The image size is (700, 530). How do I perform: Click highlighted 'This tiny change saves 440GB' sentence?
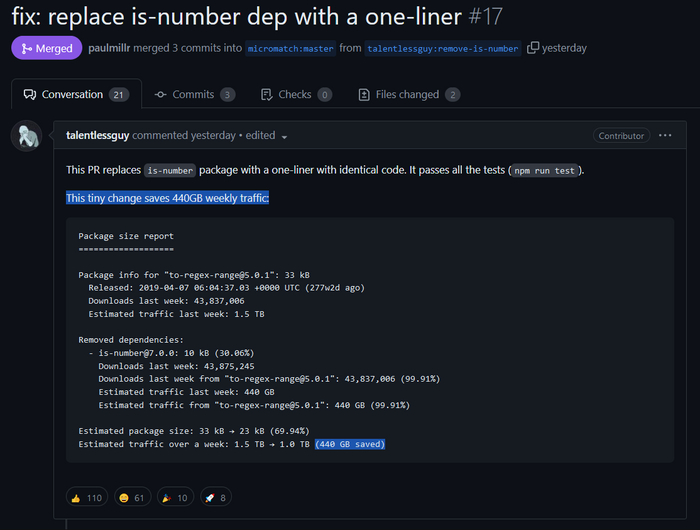[x=167, y=198]
